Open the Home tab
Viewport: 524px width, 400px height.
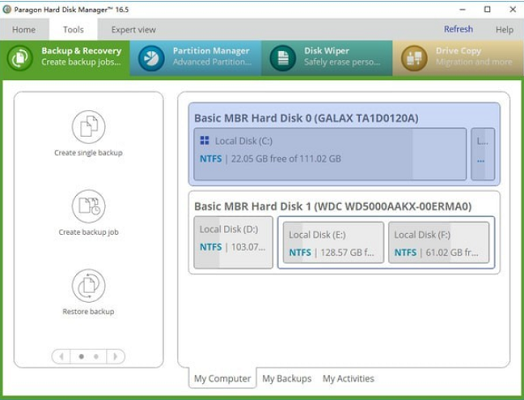(x=24, y=29)
